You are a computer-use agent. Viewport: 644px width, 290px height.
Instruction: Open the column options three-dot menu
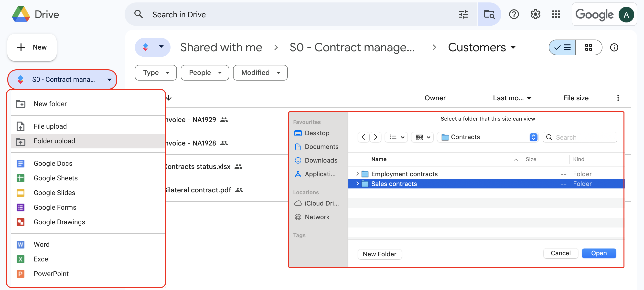618,98
